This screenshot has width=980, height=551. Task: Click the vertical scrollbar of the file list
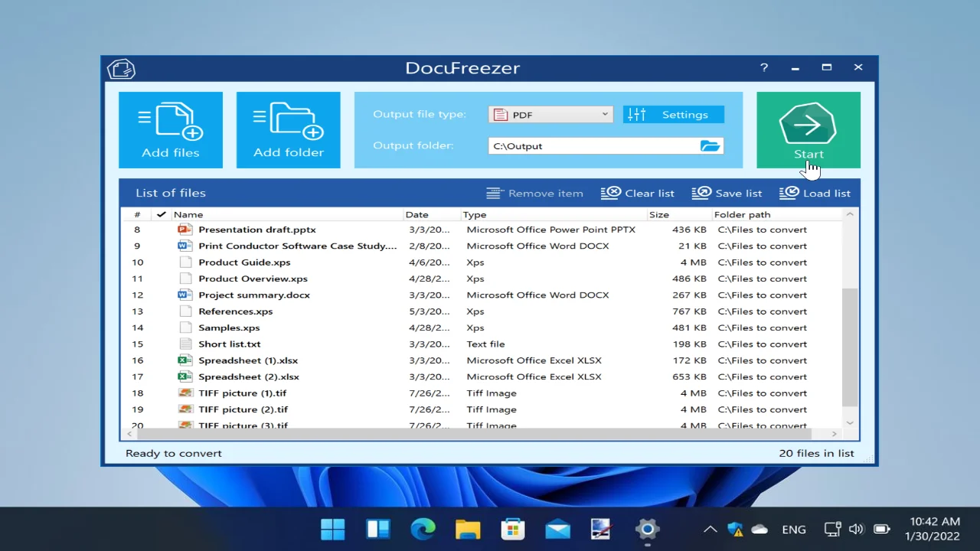pos(850,348)
